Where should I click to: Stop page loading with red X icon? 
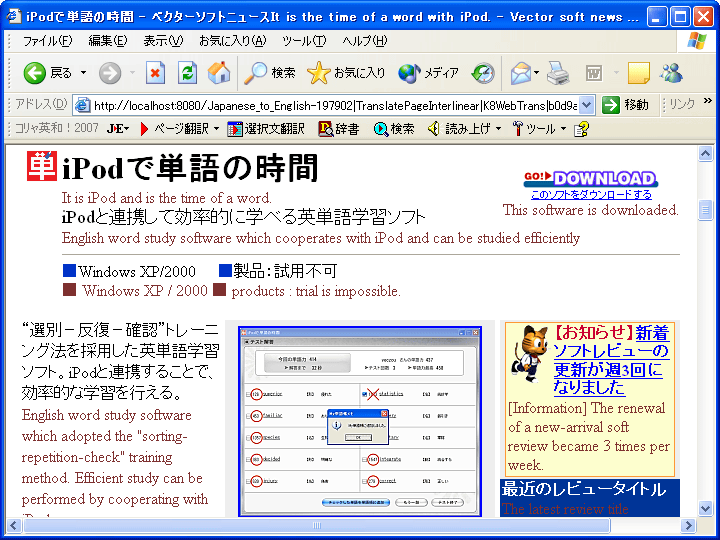click(x=155, y=73)
